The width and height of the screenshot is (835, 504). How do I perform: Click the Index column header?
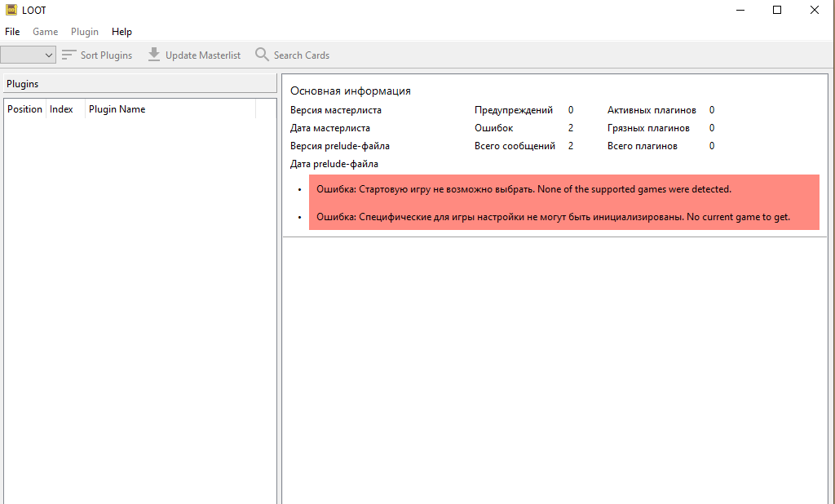(x=65, y=108)
